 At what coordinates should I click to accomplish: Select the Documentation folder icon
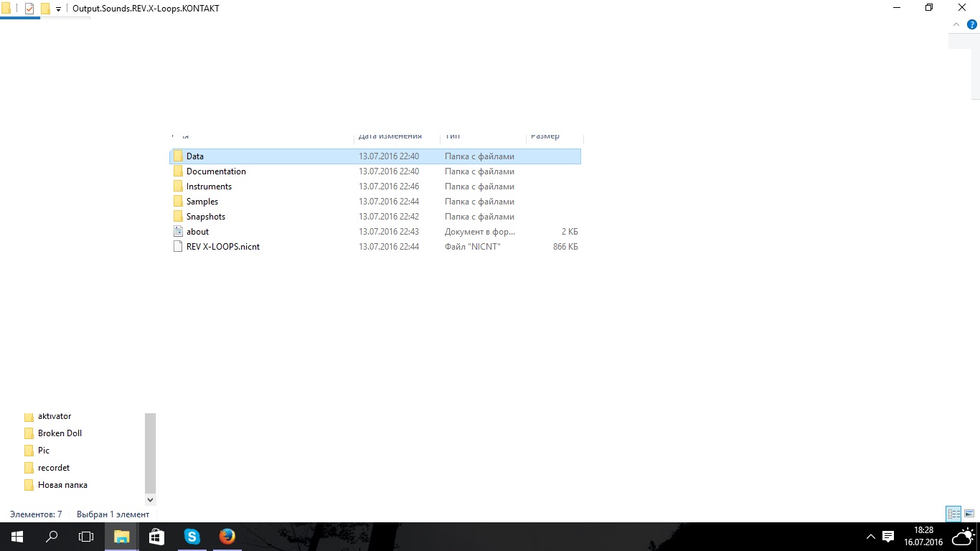pos(179,171)
